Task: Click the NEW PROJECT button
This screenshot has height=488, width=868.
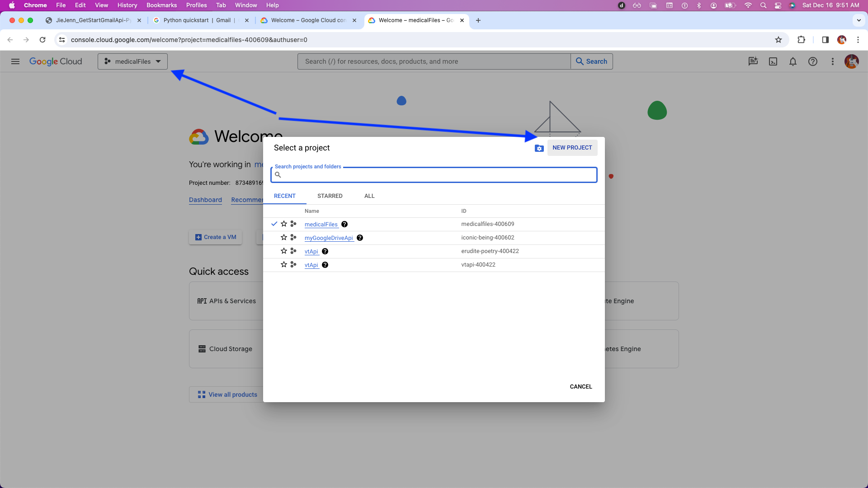Action: click(x=572, y=148)
